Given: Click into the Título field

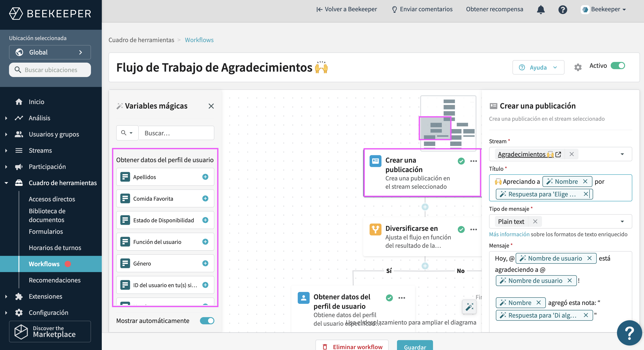Looking at the screenshot, I should 560,188.
